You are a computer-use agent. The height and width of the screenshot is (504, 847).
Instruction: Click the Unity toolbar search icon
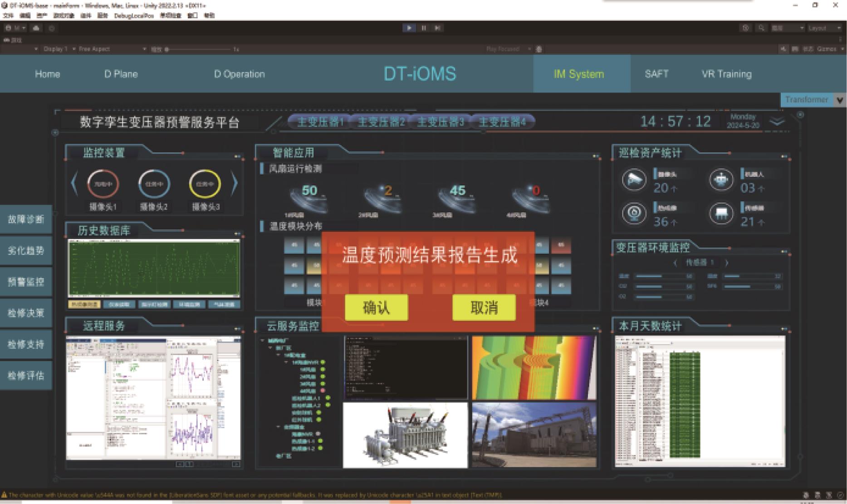(761, 28)
